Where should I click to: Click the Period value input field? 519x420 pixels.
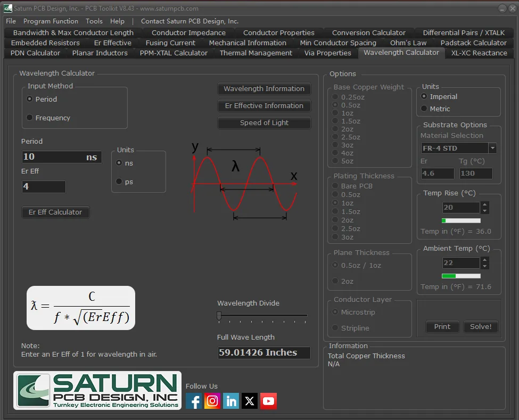[62, 157]
